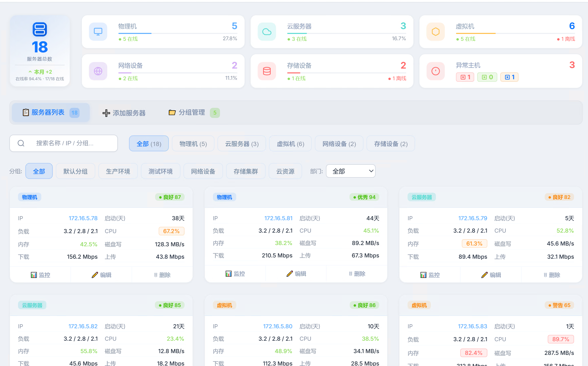The height and width of the screenshot is (366, 588).
Task: Open IP link 172.16.5.83
Action: 473,326
